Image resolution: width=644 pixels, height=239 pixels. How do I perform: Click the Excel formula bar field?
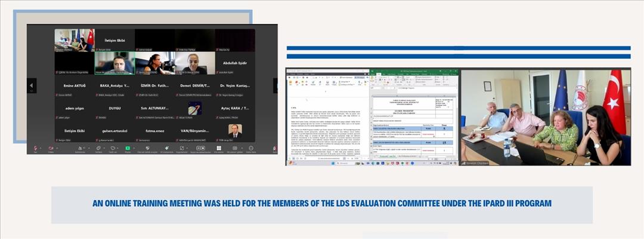(x=427, y=88)
